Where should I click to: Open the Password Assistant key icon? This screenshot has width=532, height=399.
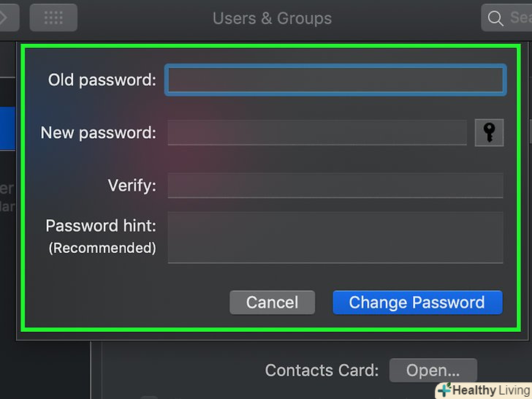point(489,132)
